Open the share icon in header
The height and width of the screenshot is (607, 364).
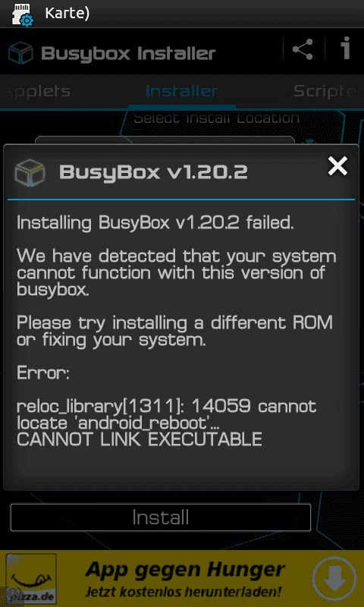(303, 49)
